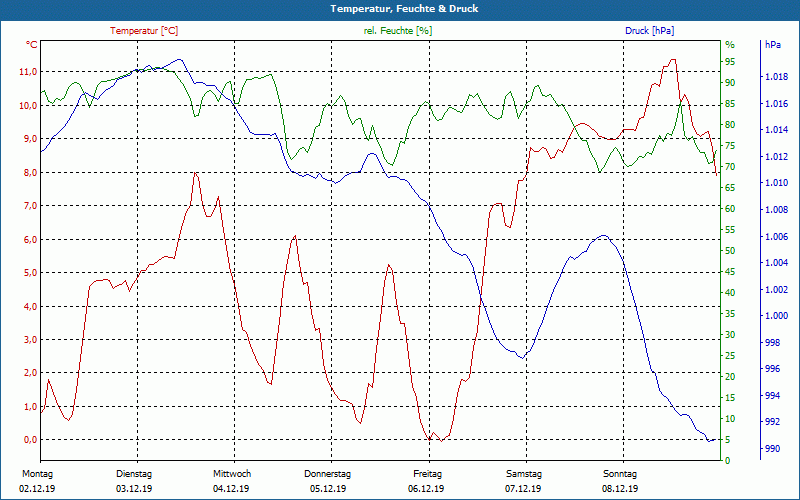Click the date '02.12.19'
The height and width of the screenshot is (500, 800).
coord(37,489)
